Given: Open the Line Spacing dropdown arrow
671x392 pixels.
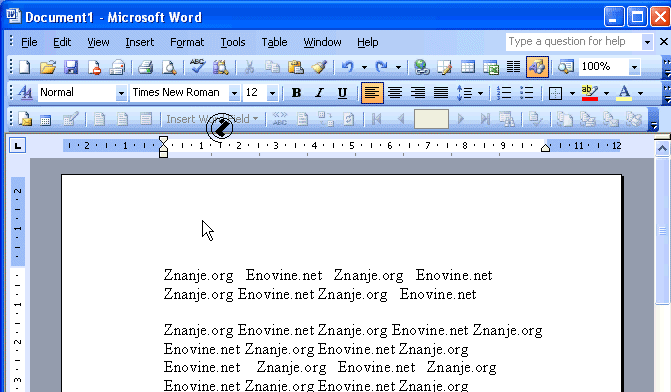Looking at the screenshot, I should 480,93.
